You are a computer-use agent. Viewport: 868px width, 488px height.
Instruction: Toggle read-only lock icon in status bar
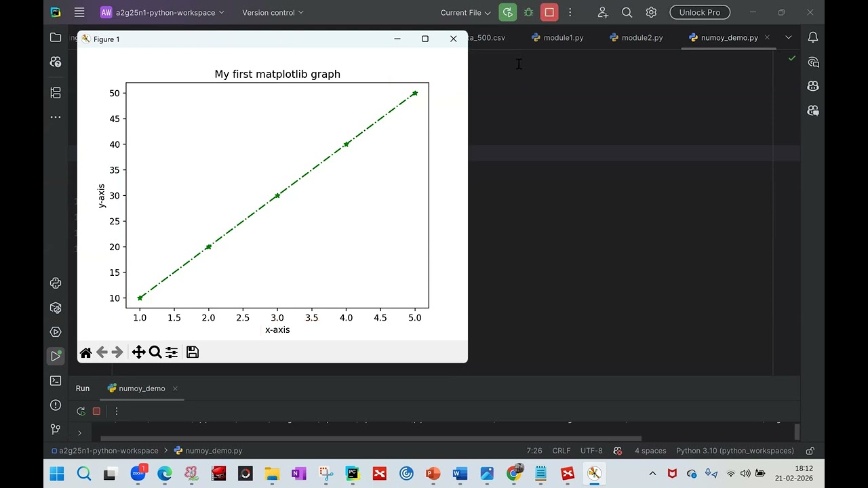(810, 451)
